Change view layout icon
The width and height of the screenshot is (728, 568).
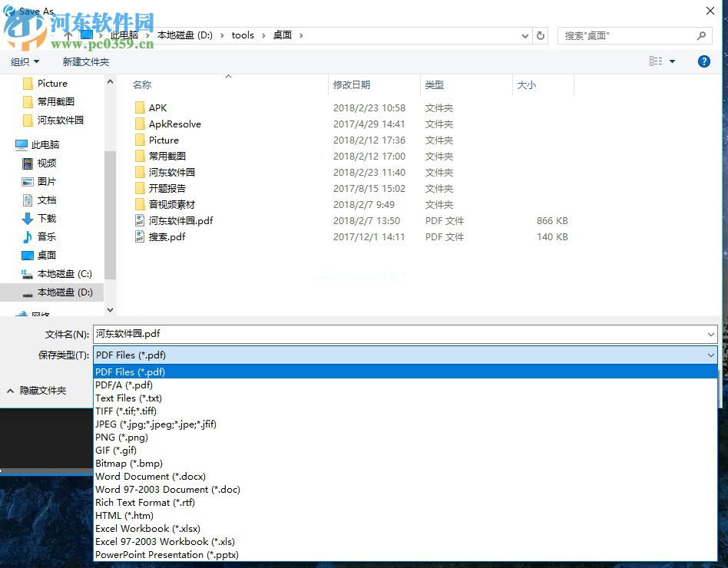(x=656, y=61)
